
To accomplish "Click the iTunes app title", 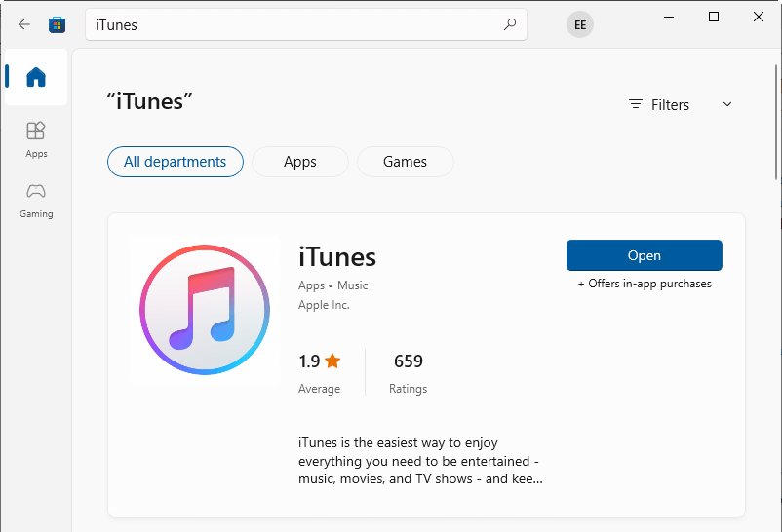I will pos(337,257).
